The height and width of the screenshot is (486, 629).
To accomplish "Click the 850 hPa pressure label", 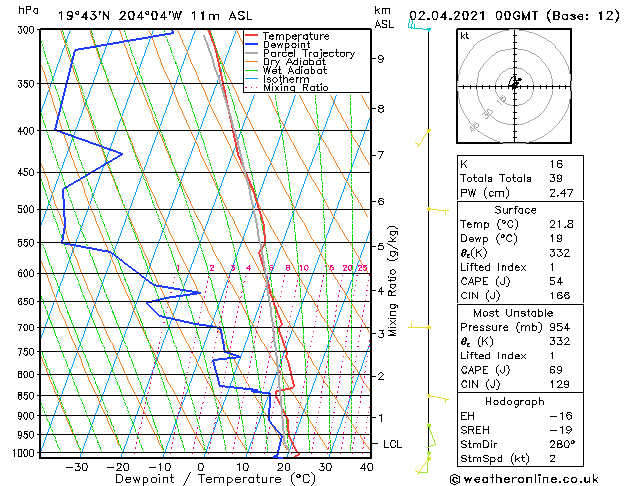I will click(28, 396).
